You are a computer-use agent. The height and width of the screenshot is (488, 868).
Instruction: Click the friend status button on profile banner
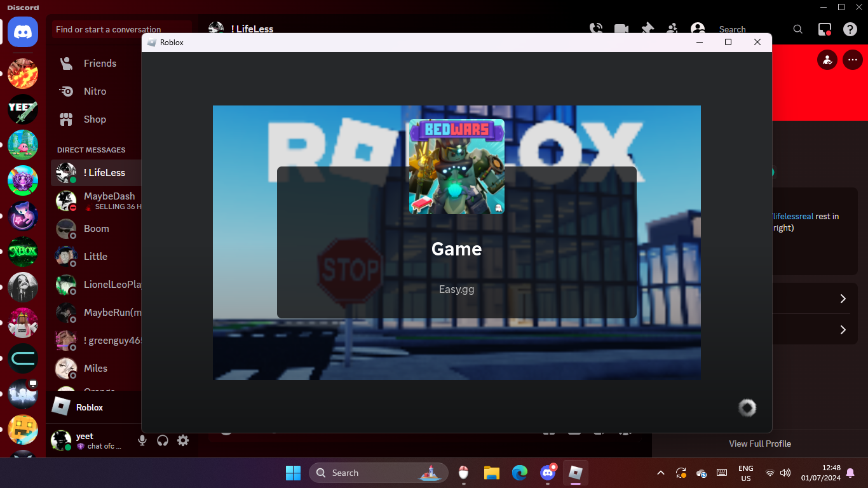827,60
